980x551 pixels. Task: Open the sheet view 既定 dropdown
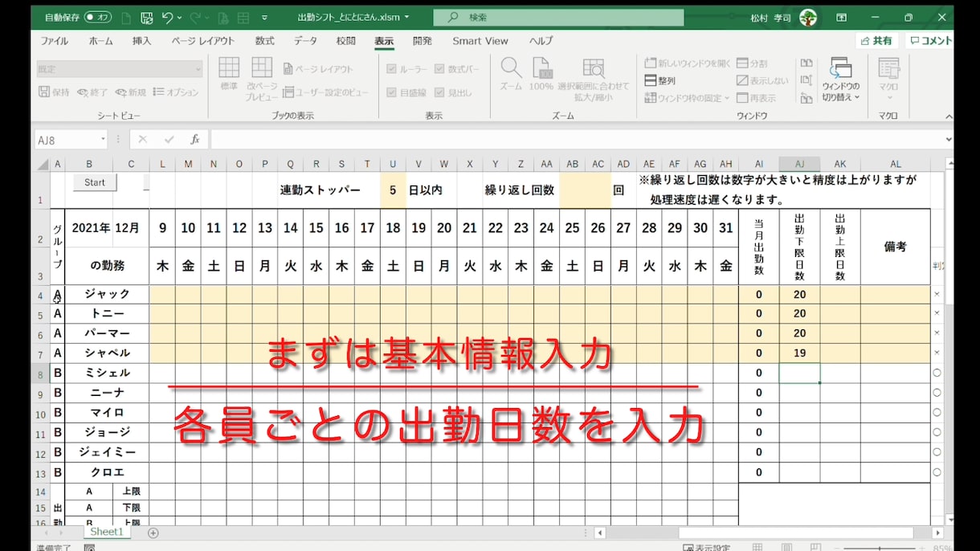coord(119,69)
